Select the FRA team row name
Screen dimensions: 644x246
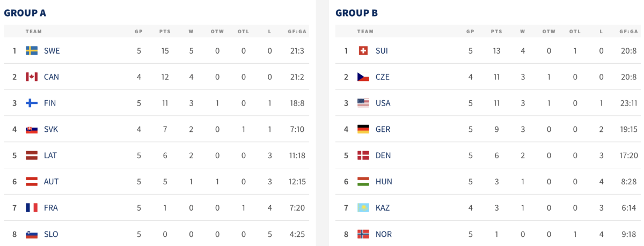[x=51, y=208]
